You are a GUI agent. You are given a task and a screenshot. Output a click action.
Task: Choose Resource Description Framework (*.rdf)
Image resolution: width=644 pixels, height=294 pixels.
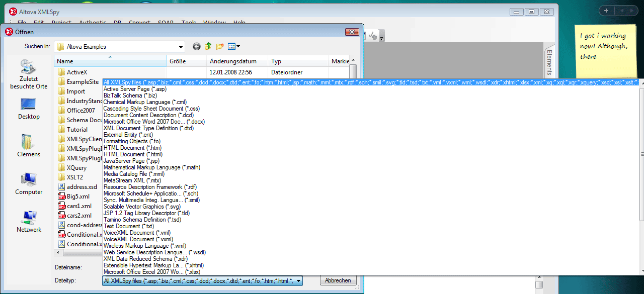click(149, 187)
